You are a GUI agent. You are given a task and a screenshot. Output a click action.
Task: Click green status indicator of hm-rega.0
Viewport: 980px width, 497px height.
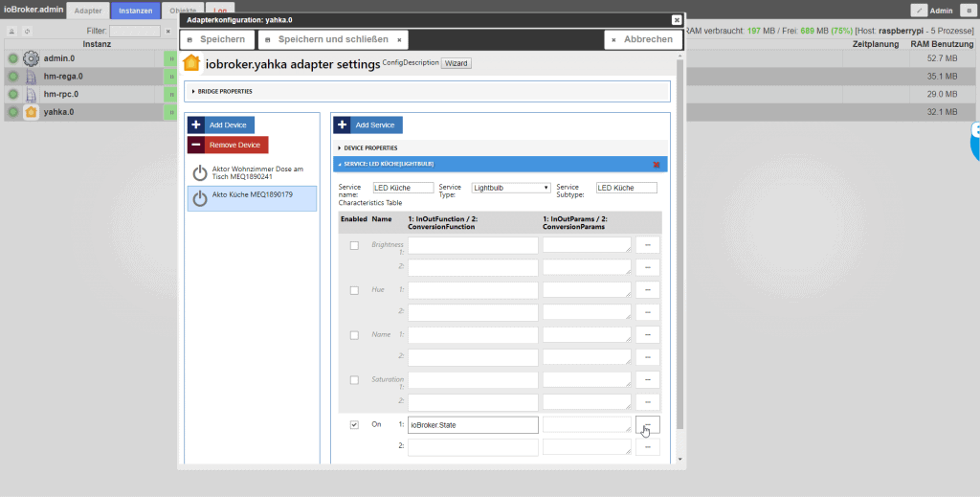coord(13,77)
